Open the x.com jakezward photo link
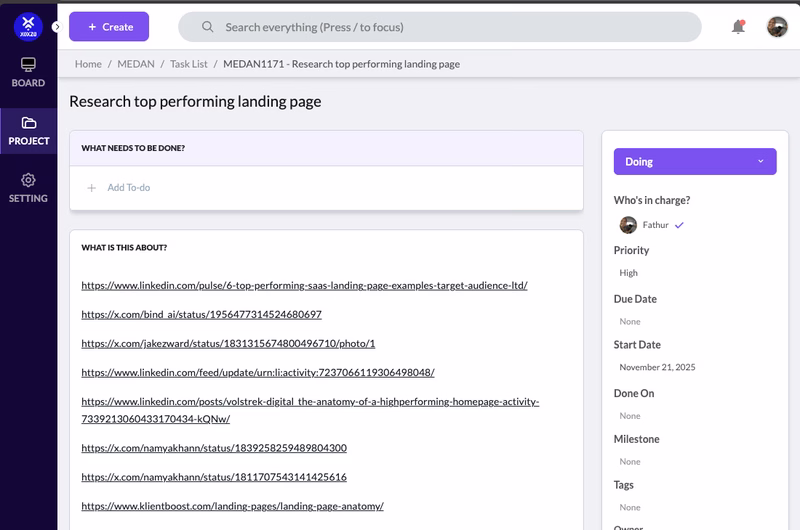The height and width of the screenshot is (530, 800). coord(228,344)
